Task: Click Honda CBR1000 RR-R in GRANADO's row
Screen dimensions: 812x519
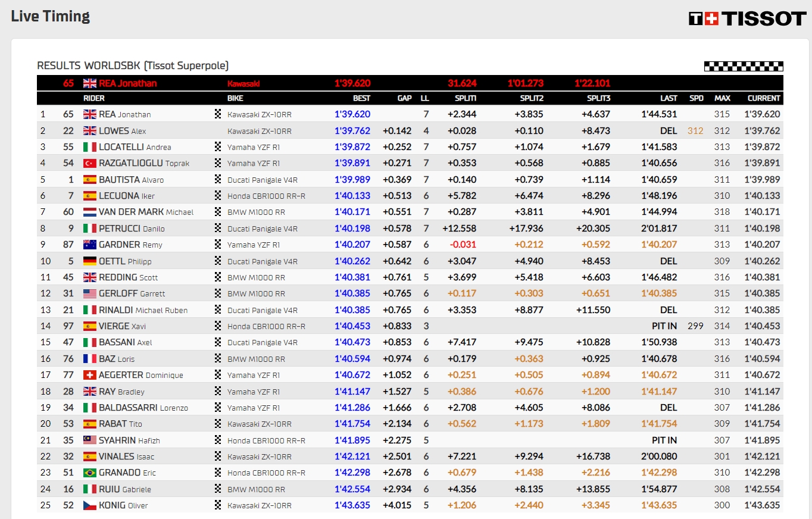Action: point(266,473)
